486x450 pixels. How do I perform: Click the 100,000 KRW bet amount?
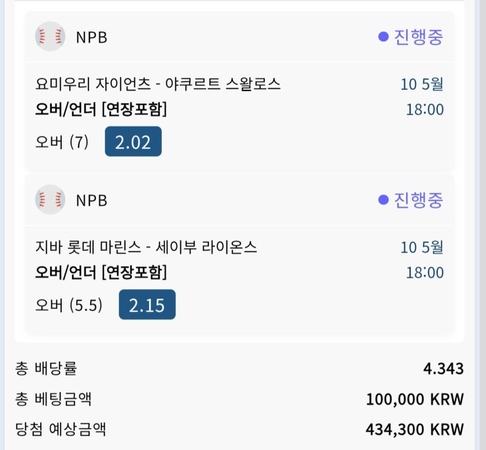(x=415, y=399)
